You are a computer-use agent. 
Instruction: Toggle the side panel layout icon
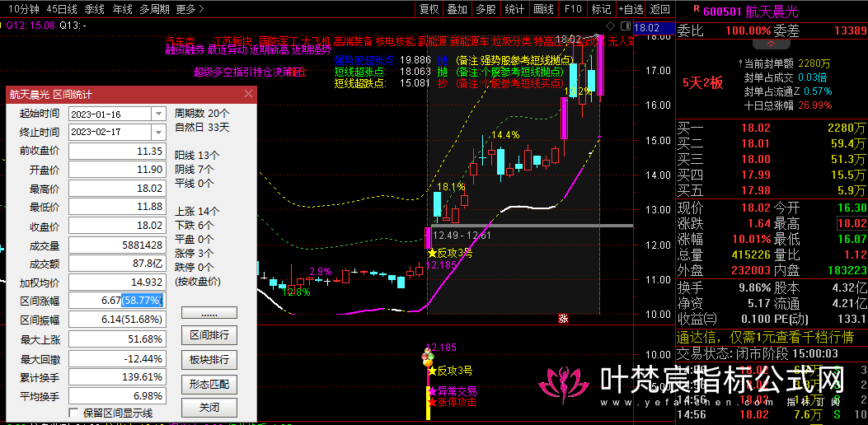point(626,26)
